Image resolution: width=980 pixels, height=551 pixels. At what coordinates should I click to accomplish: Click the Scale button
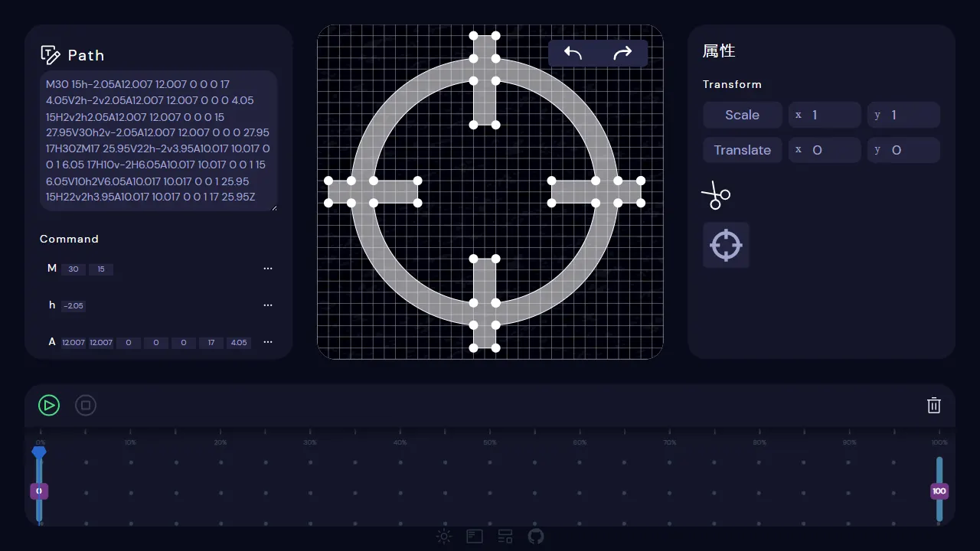click(743, 115)
